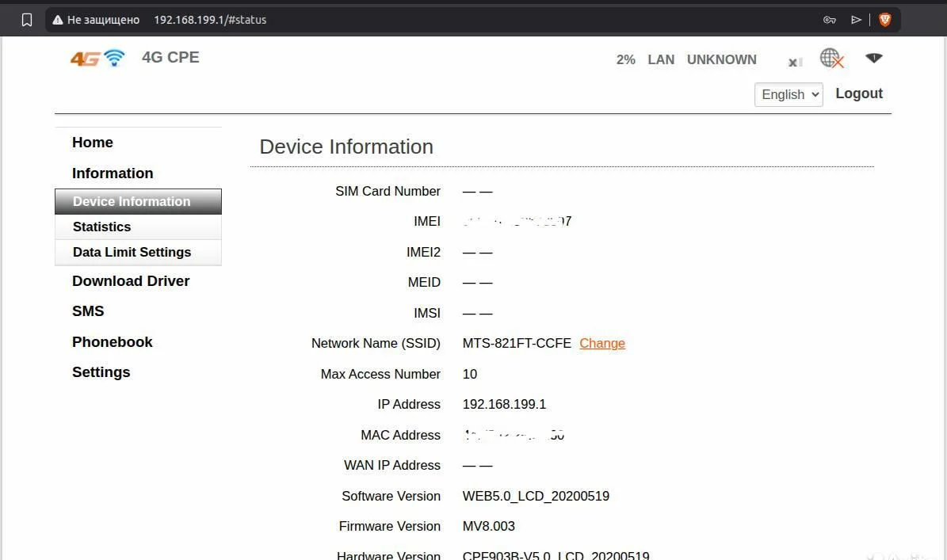The image size is (947, 560).
Task: Open the Phonebook menu item
Action: coord(113,342)
